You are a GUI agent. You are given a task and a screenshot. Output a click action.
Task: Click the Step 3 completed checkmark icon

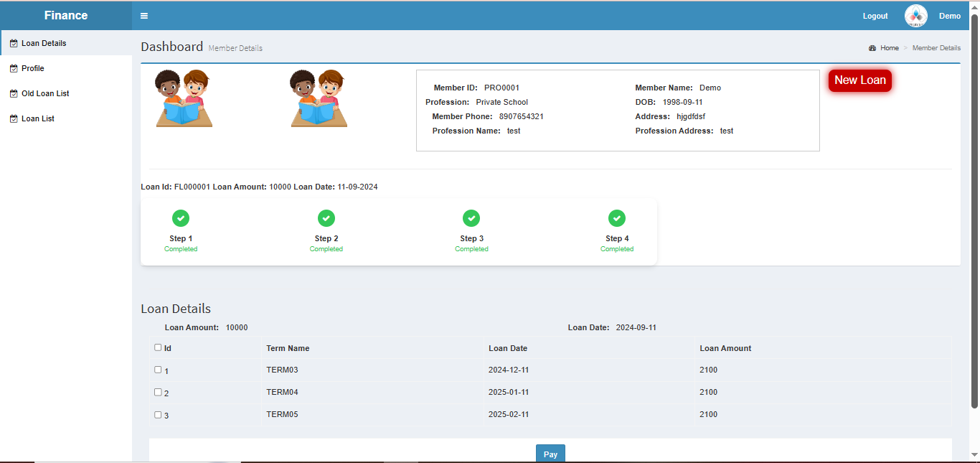click(471, 218)
